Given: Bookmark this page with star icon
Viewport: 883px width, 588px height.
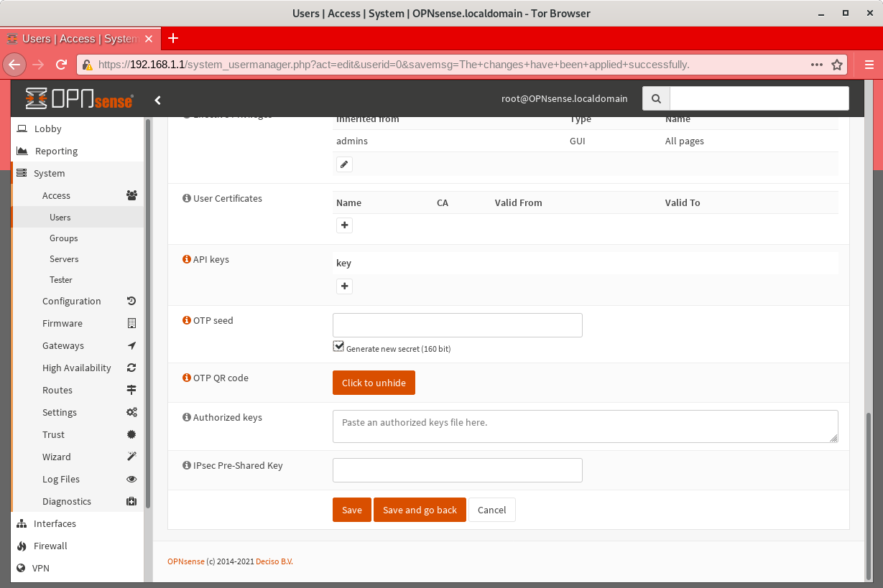Looking at the screenshot, I should point(836,65).
